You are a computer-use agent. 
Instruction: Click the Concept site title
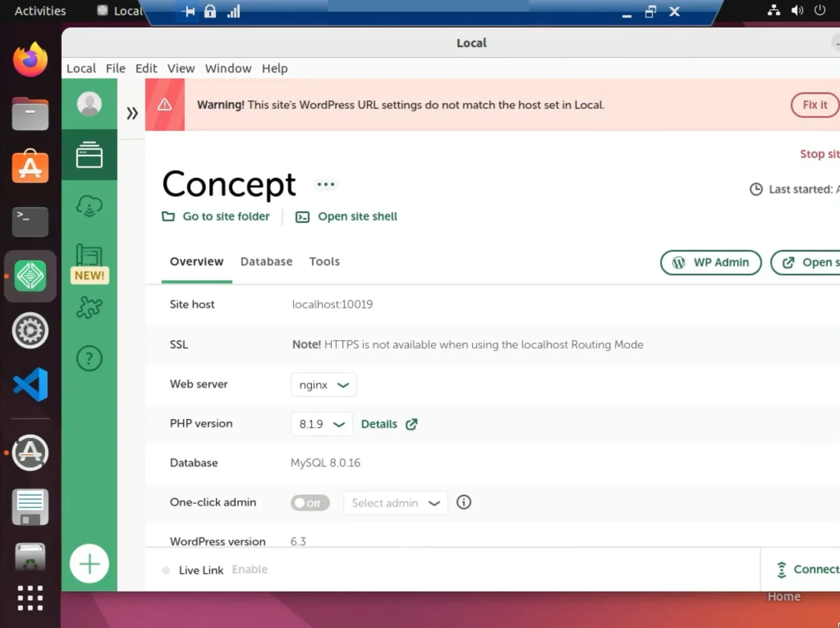tap(229, 184)
